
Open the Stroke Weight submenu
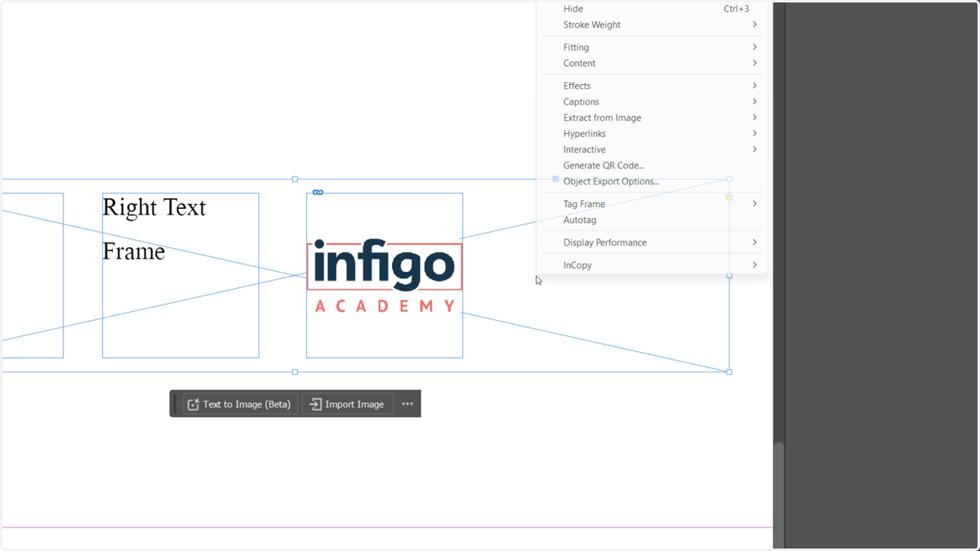tap(652, 24)
